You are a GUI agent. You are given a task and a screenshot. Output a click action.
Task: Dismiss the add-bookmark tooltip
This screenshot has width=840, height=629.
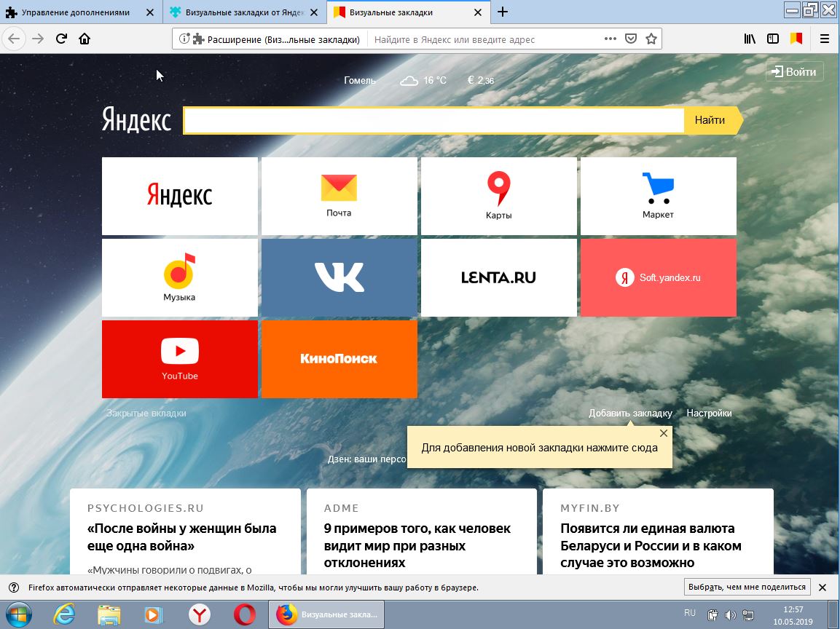[x=663, y=433]
